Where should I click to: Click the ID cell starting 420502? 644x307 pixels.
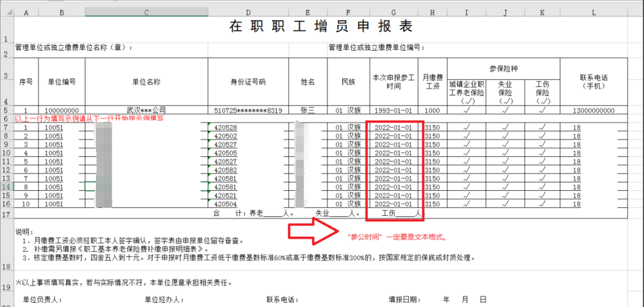tap(248, 136)
